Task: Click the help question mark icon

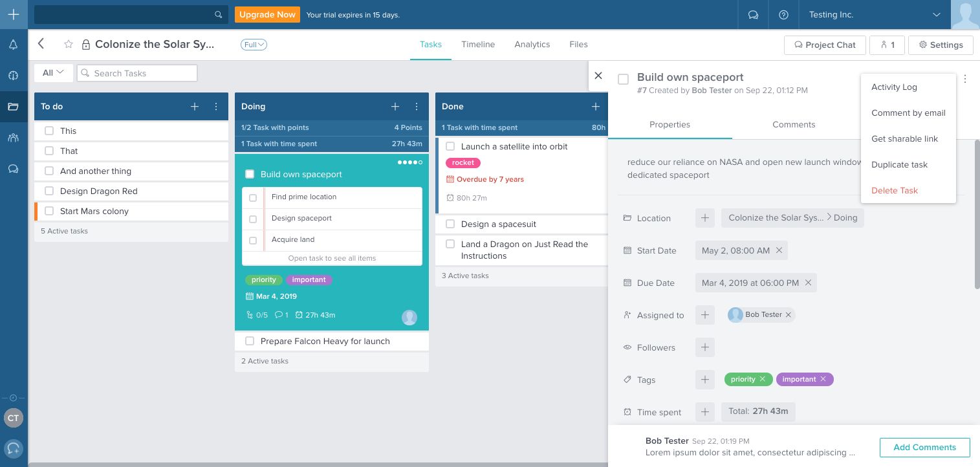Action: (783, 15)
